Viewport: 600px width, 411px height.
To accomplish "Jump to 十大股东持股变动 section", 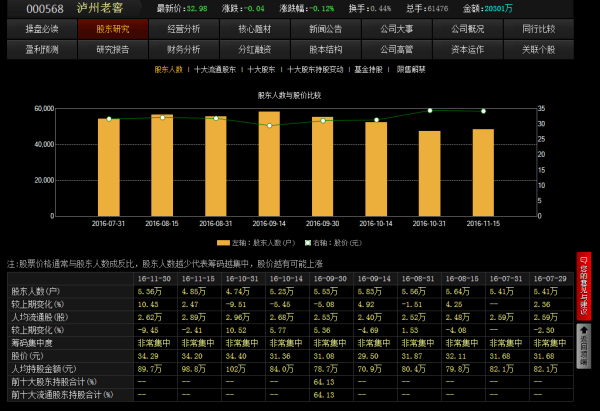I will pos(315,70).
